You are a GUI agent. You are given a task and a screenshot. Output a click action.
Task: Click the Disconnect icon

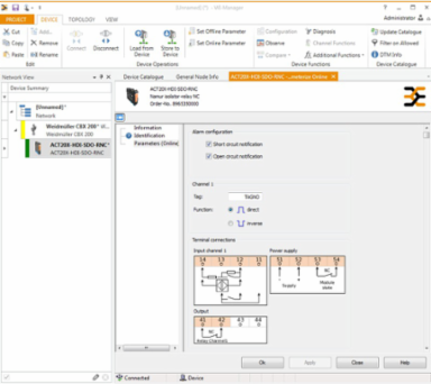pos(106,37)
